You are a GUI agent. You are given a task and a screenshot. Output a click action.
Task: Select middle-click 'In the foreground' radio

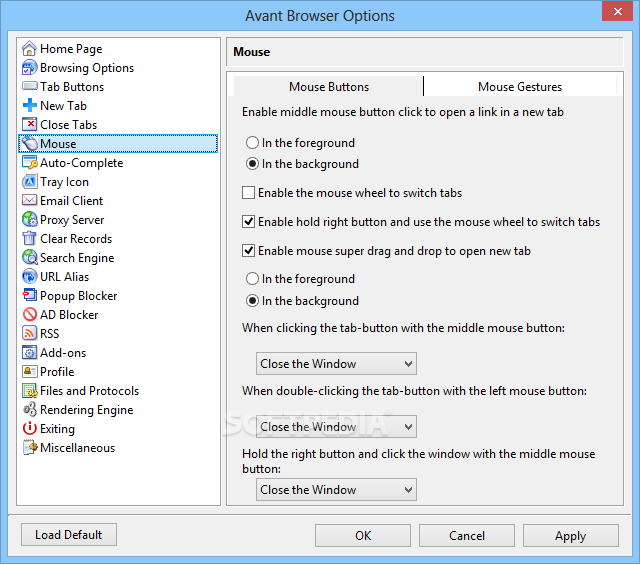252,142
